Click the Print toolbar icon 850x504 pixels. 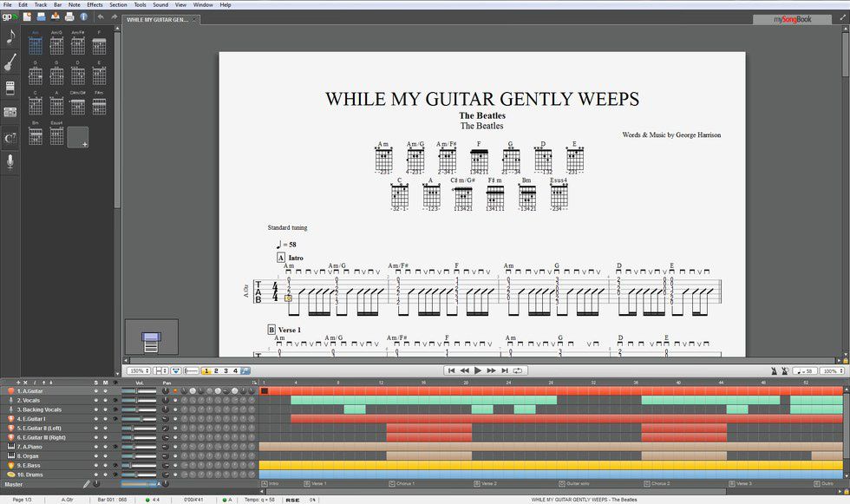point(69,16)
